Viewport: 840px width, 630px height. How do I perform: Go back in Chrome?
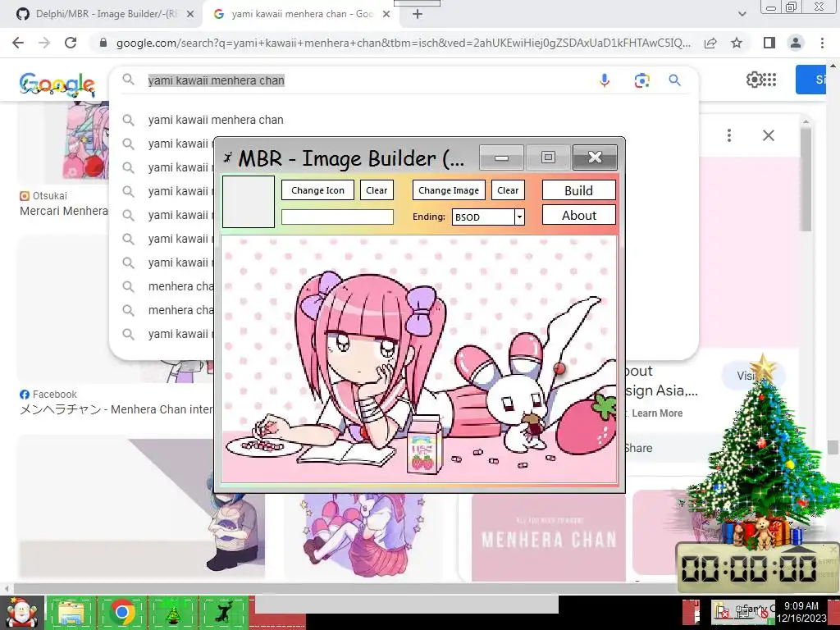pos(18,43)
